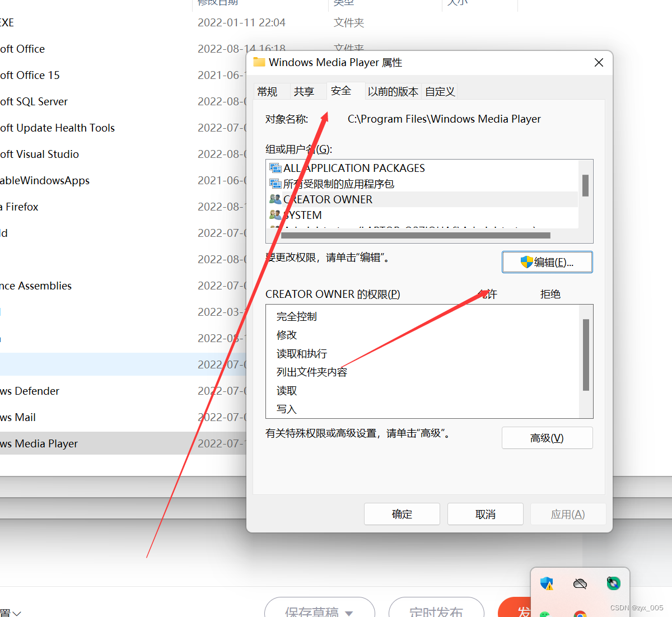The image size is (672, 617).
Task: Click the 应用(A) button
Action: point(568,514)
